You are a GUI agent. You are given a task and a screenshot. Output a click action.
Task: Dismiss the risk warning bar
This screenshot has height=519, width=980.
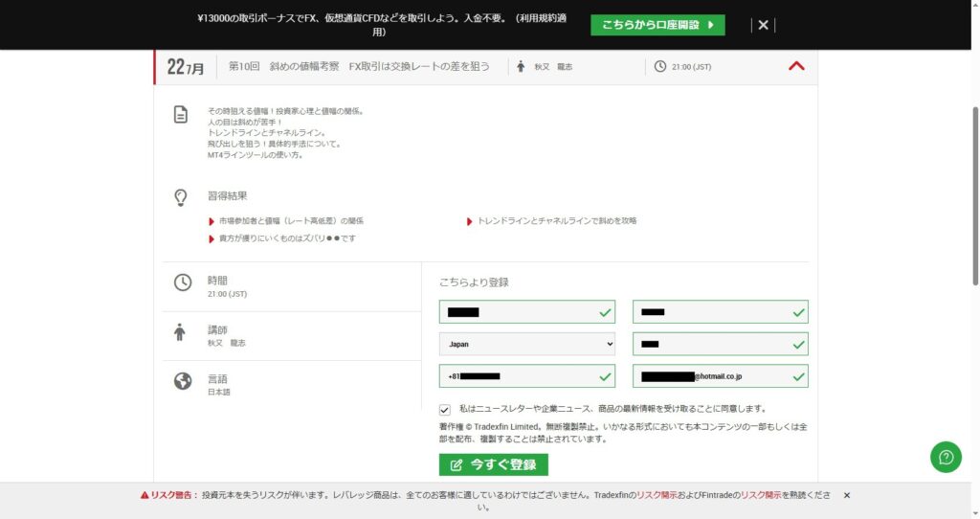[847, 495]
